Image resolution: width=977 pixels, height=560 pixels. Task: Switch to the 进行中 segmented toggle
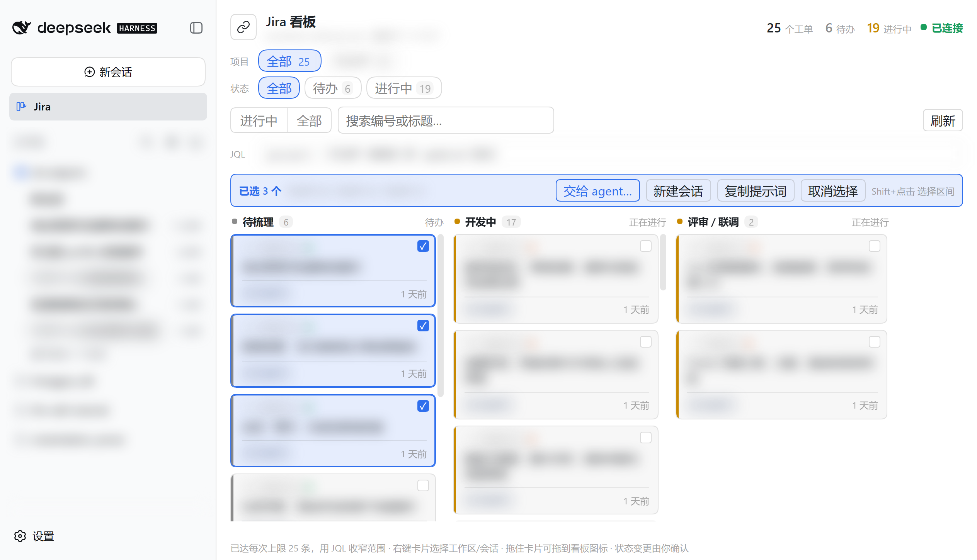click(259, 120)
